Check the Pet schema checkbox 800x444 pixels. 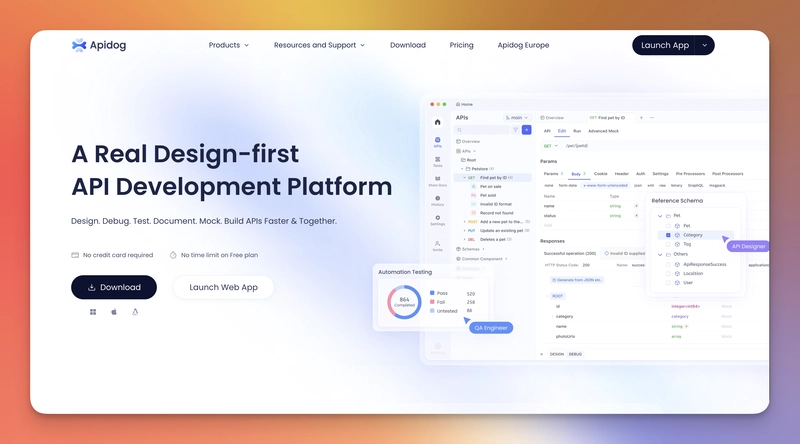point(668,226)
